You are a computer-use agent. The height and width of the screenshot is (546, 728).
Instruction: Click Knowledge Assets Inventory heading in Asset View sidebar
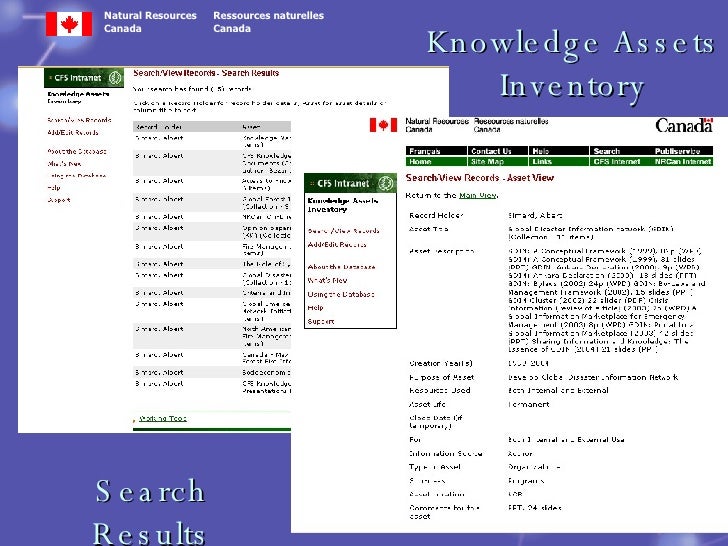[x=343, y=205]
